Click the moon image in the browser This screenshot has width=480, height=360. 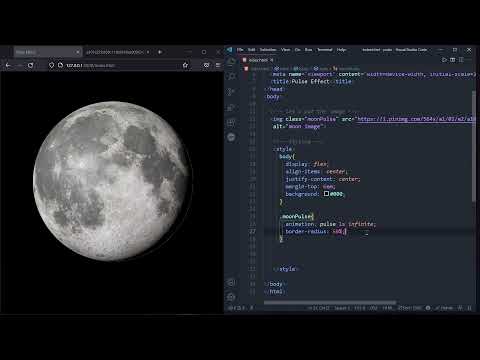(x=112, y=181)
